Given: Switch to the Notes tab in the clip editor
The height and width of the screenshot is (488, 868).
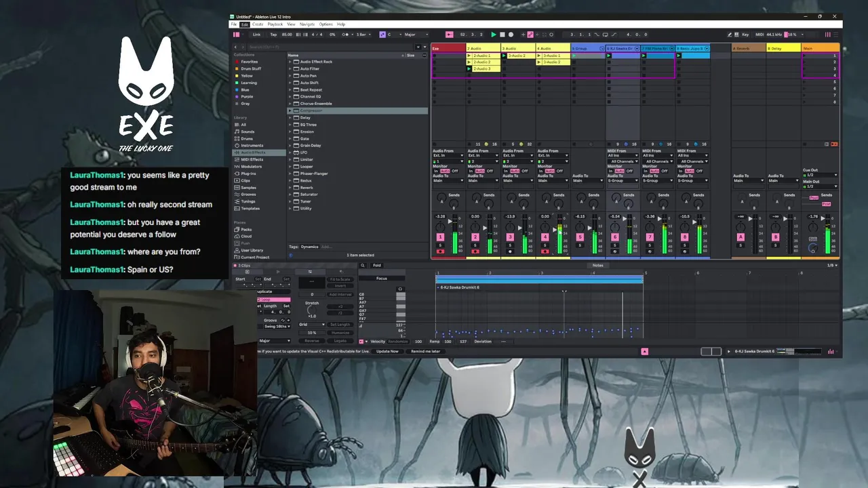Looking at the screenshot, I should 597,266.
